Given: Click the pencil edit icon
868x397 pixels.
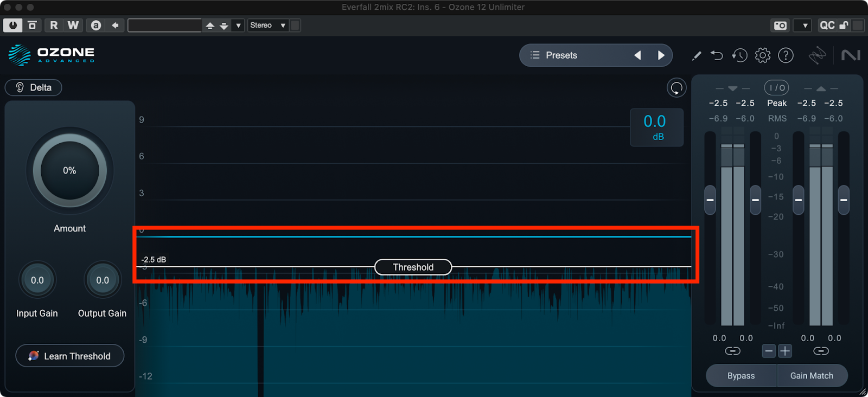Looking at the screenshot, I should pos(697,55).
